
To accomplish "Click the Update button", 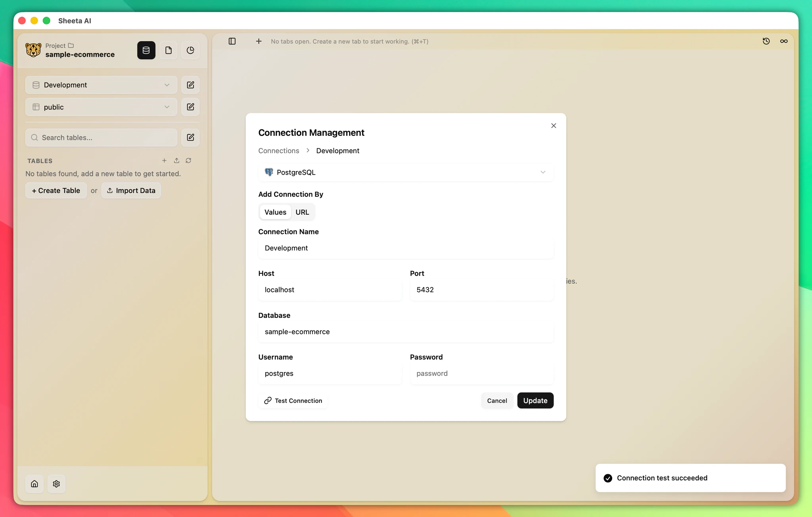I will pyautogui.click(x=535, y=401).
